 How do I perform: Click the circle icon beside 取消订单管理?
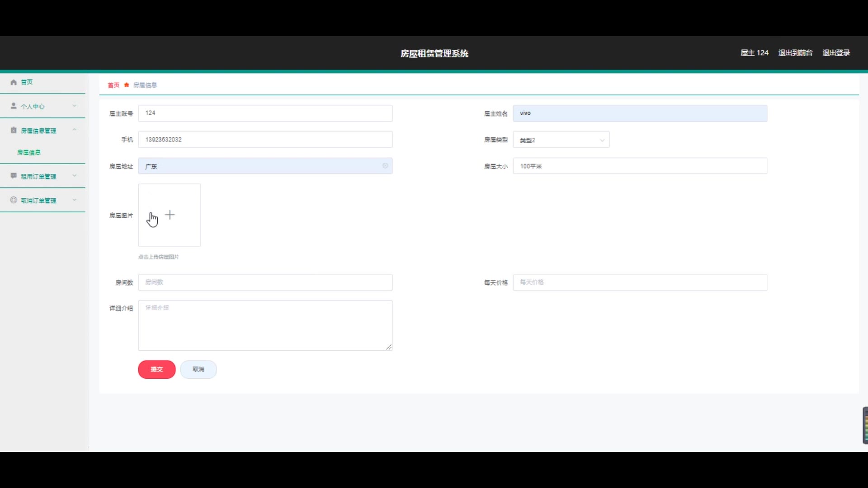(x=14, y=200)
